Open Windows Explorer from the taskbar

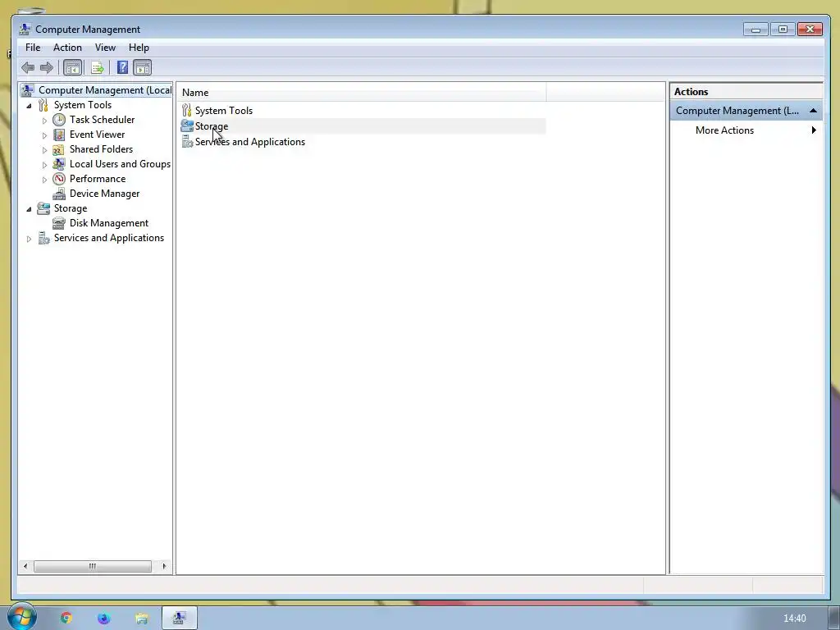141,619
